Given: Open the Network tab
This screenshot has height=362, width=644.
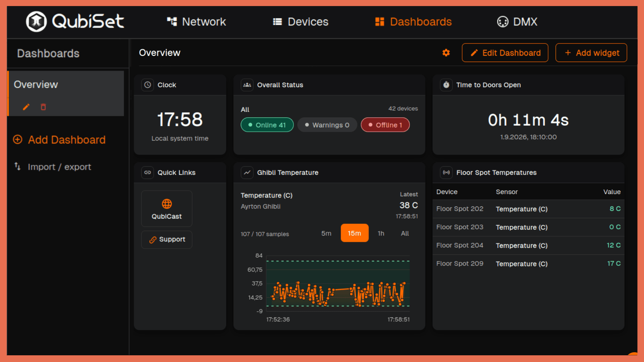Looking at the screenshot, I should tap(197, 22).
